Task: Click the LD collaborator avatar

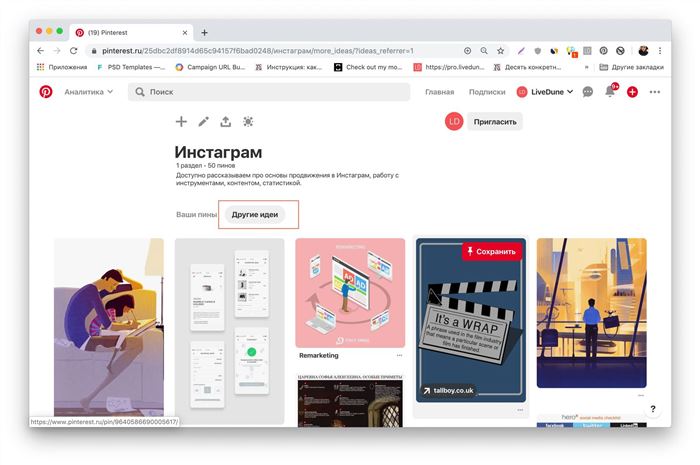Action: [x=454, y=121]
